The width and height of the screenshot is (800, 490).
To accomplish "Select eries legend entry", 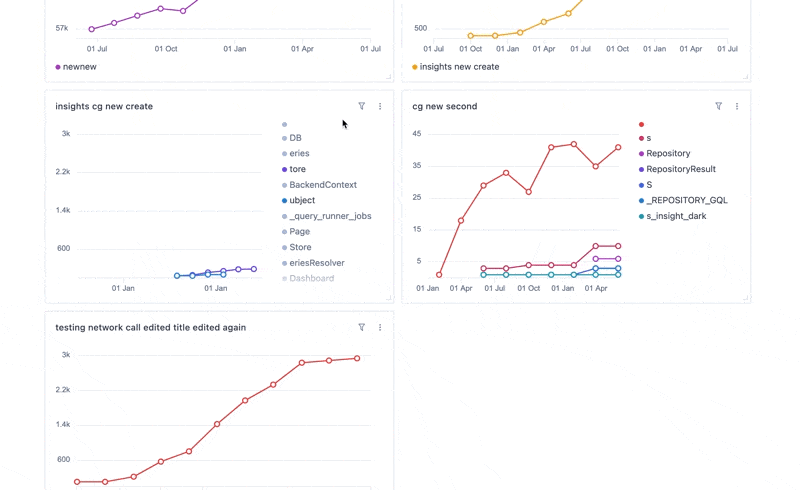I will pyautogui.click(x=295, y=153).
